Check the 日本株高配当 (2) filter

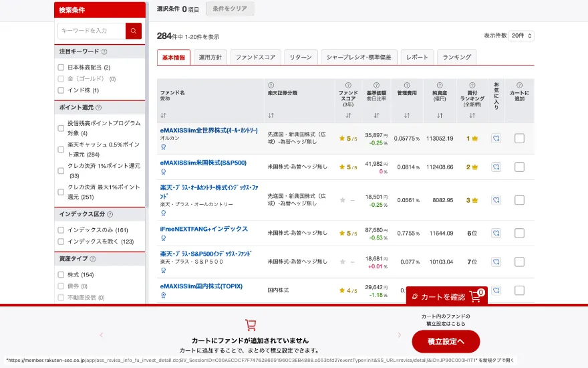[x=61, y=68]
